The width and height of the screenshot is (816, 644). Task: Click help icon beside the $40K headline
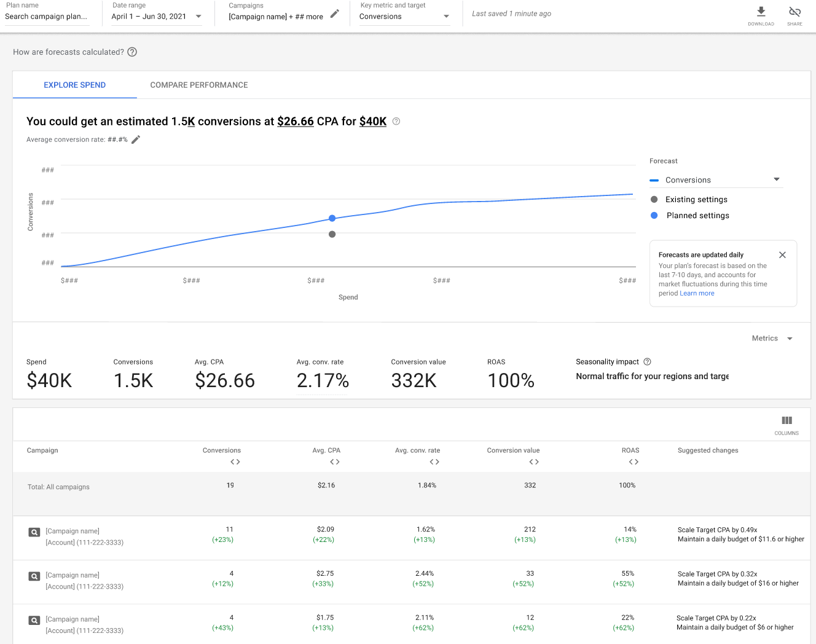396,122
